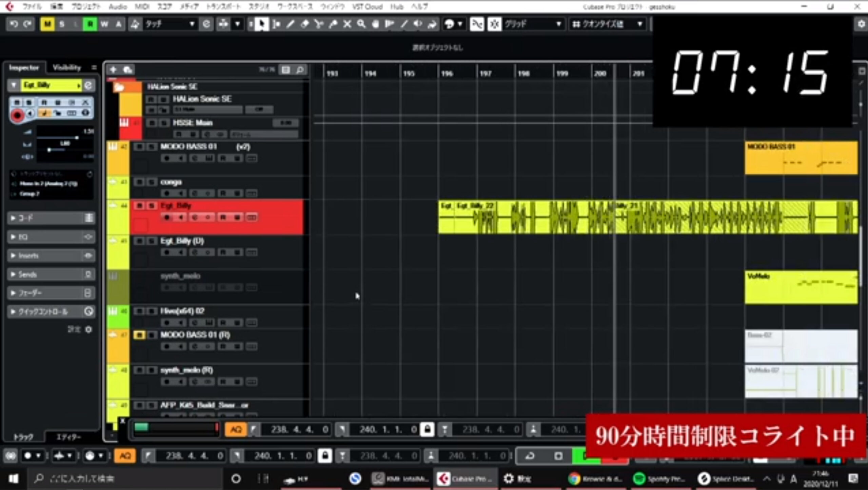Click the Redo arrow in toolbar
Image resolution: width=868 pixels, height=490 pixels.
pyautogui.click(x=28, y=24)
